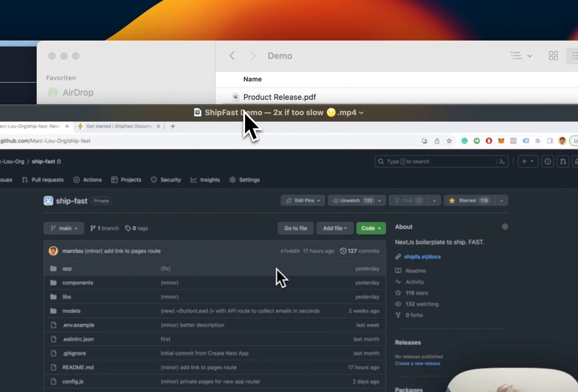Open the Security tab
Image resolution: width=578 pixels, height=392 pixels.
click(166, 180)
